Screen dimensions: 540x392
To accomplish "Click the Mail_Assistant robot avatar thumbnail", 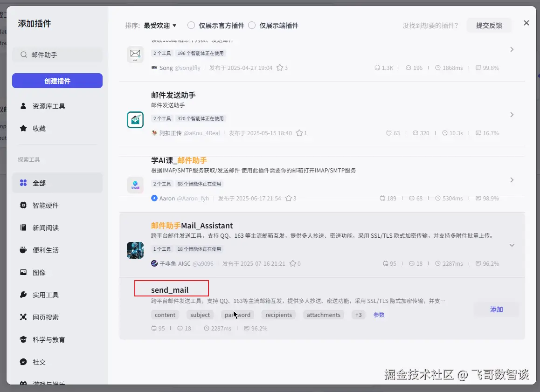I will click(x=135, y=250).
